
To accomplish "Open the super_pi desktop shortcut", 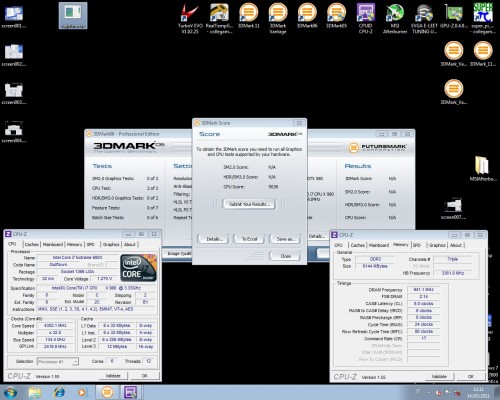I will pyautogui.click(x=483, y=18).
